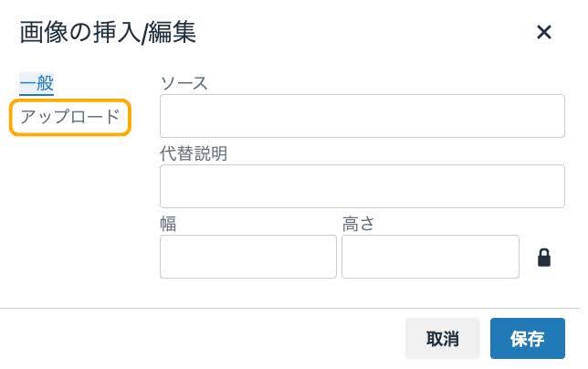The height and width of the screenshot is (369, 588).
Task: Return to general settings via underlined 一般
Action: click(37, 83)
